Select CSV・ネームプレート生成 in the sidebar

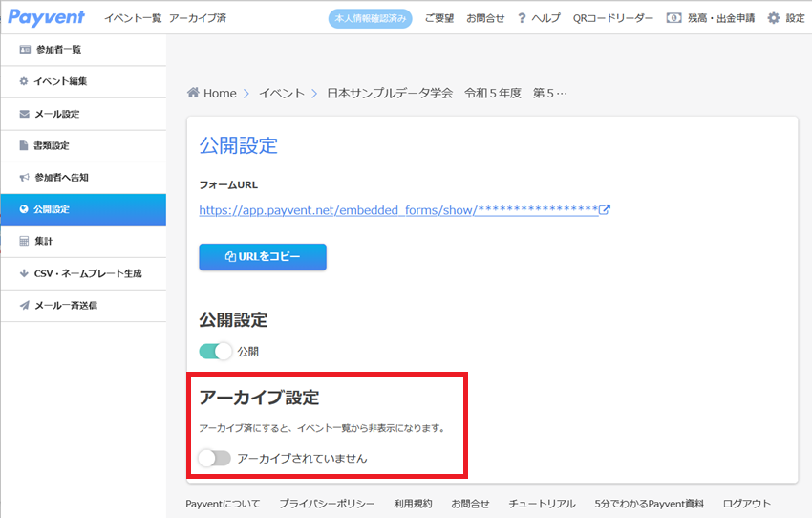click(x=83, y=273)
